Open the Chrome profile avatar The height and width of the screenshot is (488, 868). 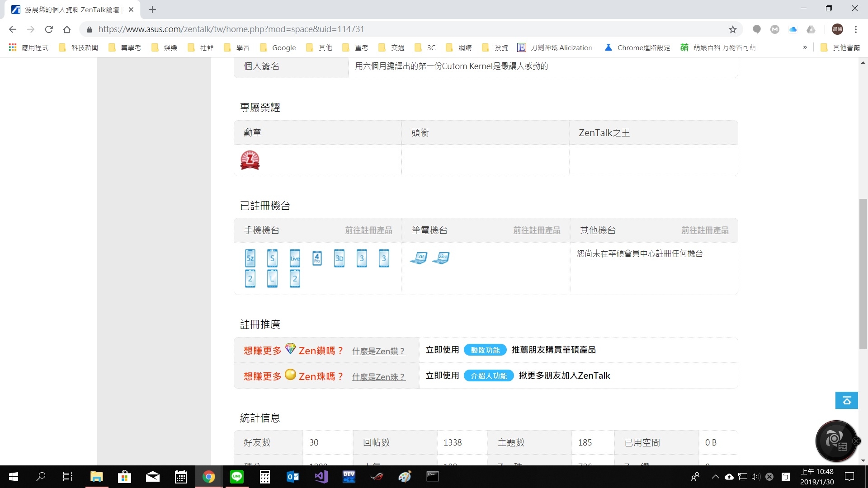837,29
